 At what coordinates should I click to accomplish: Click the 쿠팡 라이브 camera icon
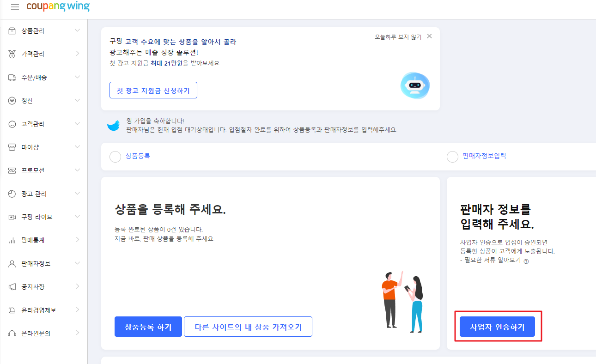12,217
